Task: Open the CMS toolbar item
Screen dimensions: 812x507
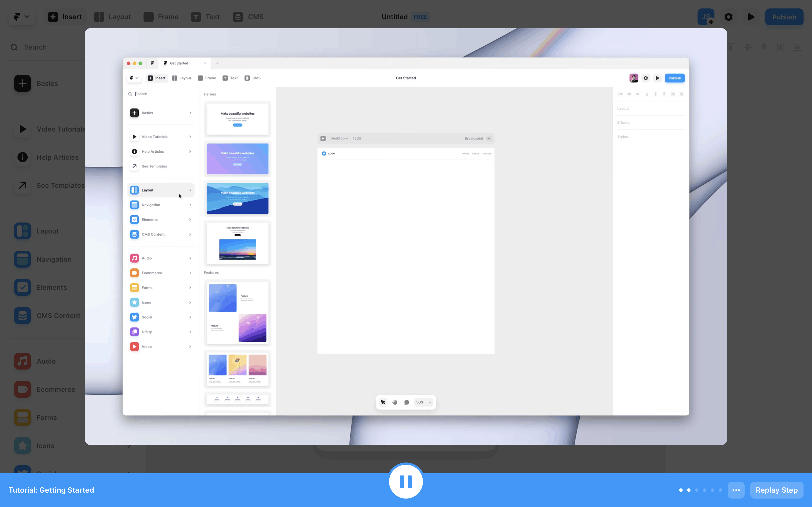Action: pos(248,17)
